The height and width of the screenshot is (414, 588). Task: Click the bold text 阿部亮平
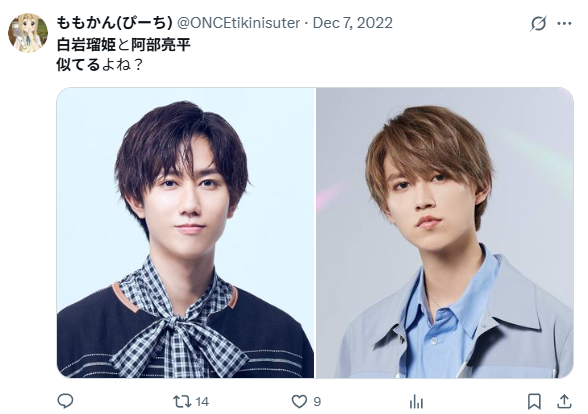pyautogui.click(x=161, y=45)
